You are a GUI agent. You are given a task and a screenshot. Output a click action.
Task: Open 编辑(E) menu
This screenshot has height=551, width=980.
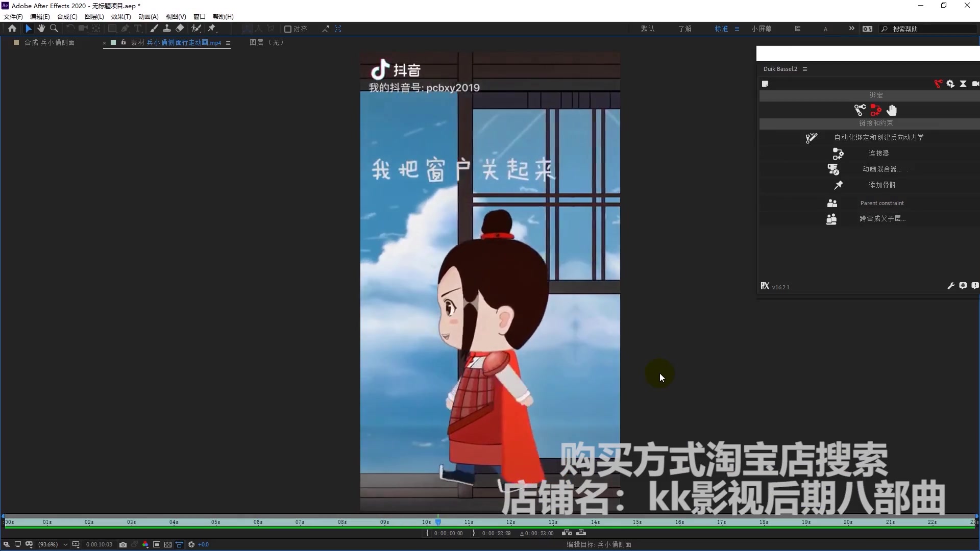[40, 16]
